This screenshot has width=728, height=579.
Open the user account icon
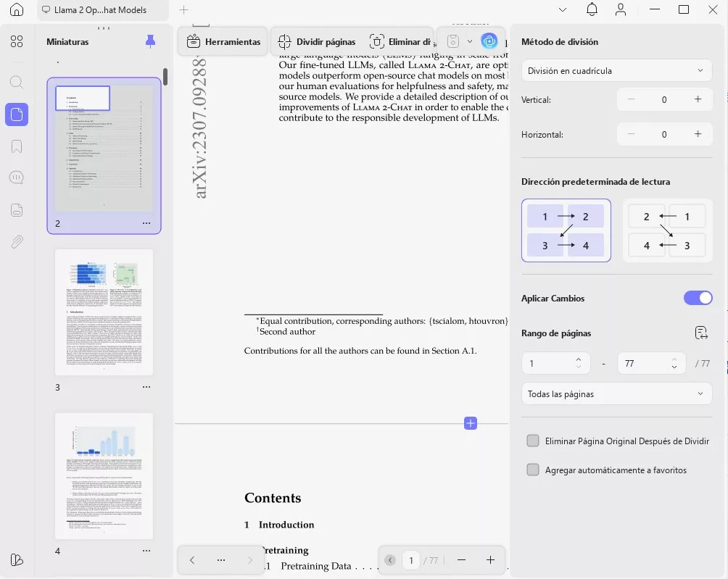tap(620, 9)
